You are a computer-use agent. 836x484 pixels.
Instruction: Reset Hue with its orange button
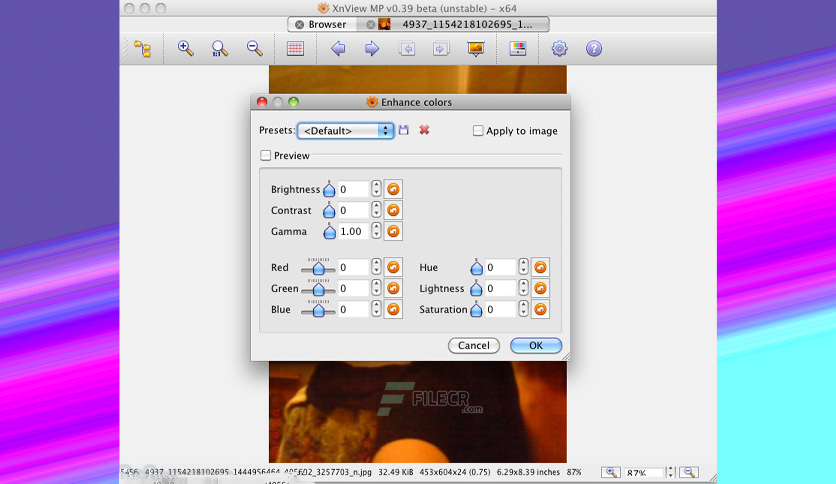pyautogui.click(x=540, y=267)
